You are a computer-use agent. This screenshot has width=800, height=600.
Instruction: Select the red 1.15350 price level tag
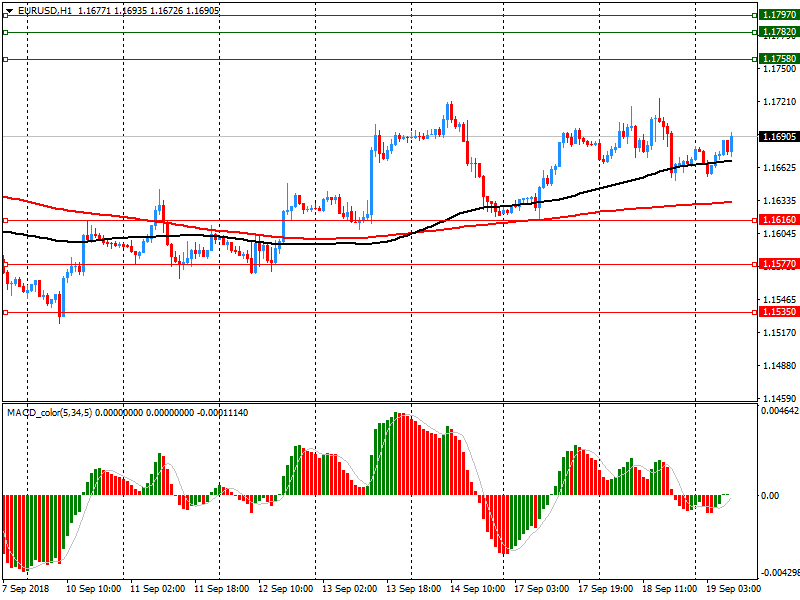click(x=778, y=312)
